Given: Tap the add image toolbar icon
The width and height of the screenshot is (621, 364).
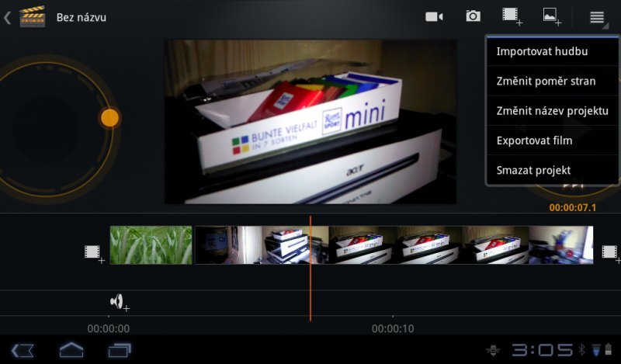Looking at the screenshot, I should pos(551,16).
